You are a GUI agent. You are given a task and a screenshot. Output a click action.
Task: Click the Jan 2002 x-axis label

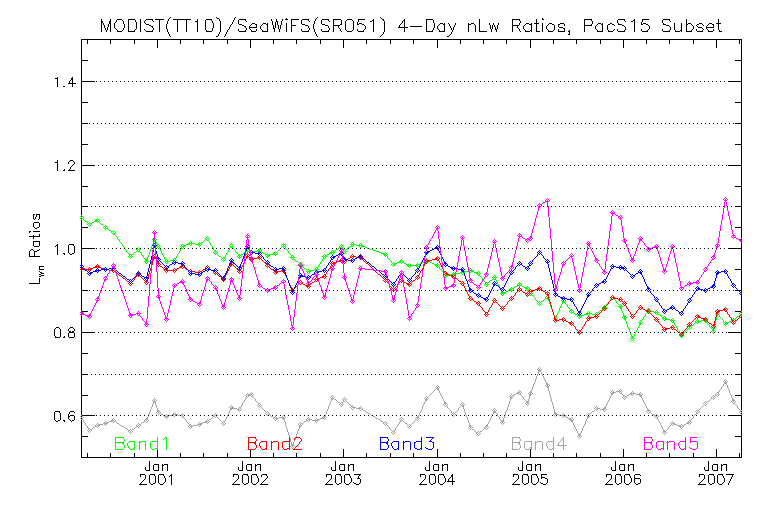250,473
